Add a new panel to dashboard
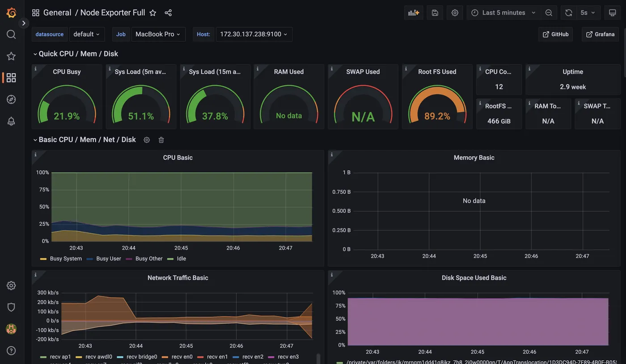The width and height of the screenshot is (626, 364). pos(414,13)
